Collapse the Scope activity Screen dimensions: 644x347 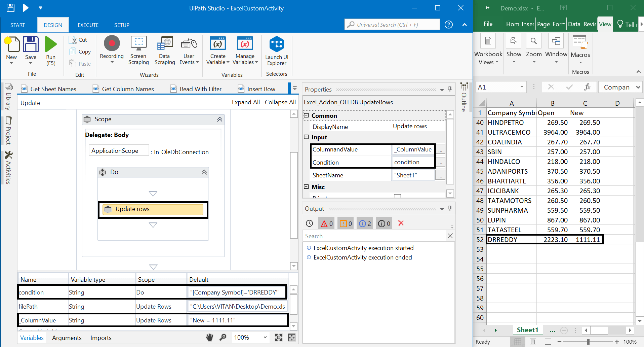pos(219,119)
